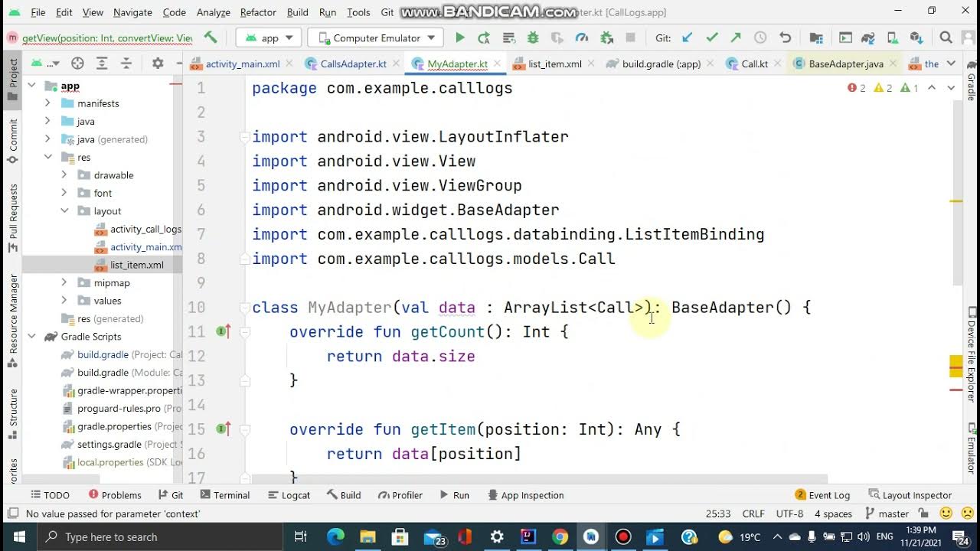Open the Navigate menu
Viewport: 980px width, 551px height.
click(132, 12)
